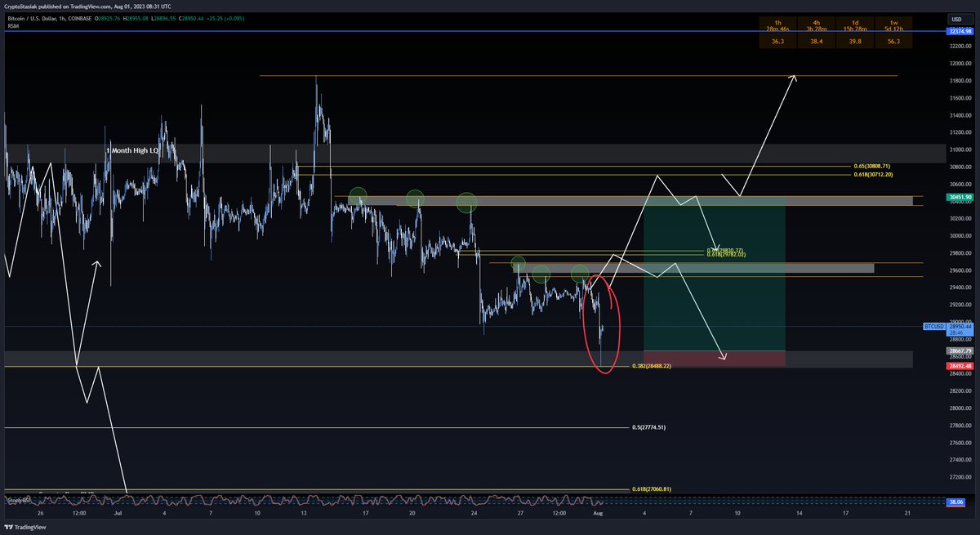980x535 pixels.
Task: Click the 1 Month High LQ zone label
Action: (132, 151)
